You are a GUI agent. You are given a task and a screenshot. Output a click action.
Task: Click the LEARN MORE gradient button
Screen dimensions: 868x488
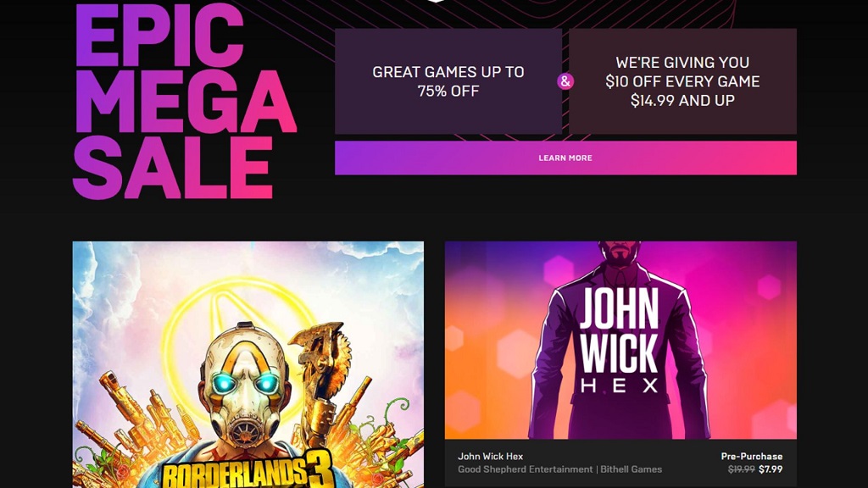(565, 158)
